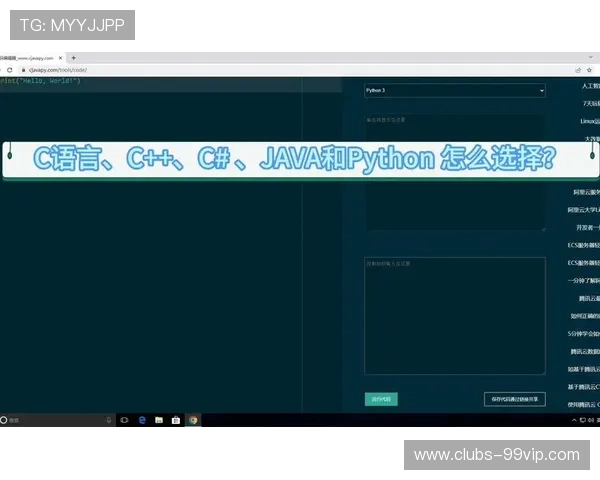This screenshot has height=480, width=600.
Task: Click the save and share code button
Action: pos(515,399)
